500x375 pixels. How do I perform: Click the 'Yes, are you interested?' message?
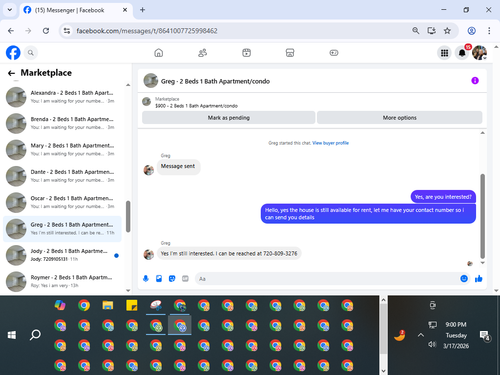point(443,197)
